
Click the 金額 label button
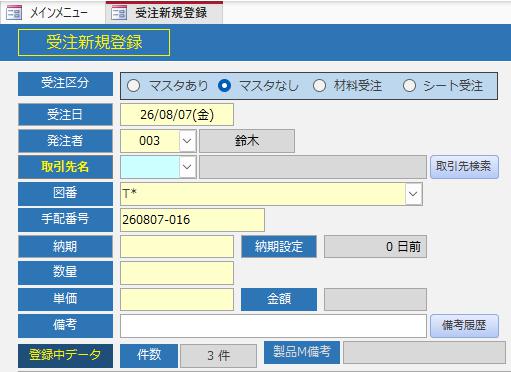point(279,299)
